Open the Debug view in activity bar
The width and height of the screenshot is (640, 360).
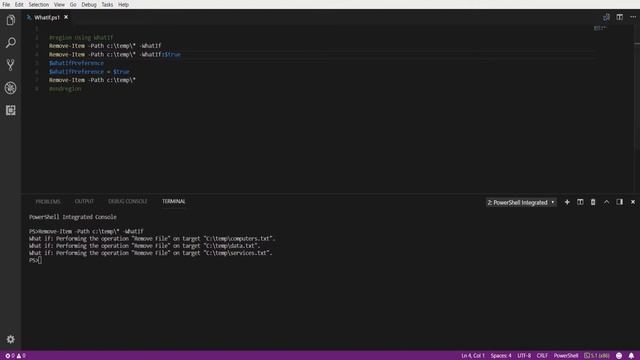click(x=11, y=88)
